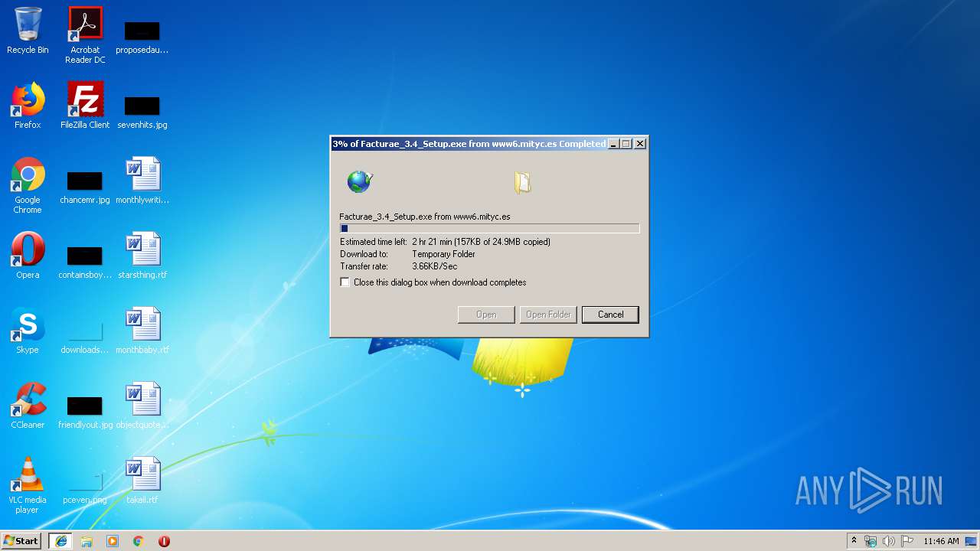Open volume control in tray

(889, 541)
